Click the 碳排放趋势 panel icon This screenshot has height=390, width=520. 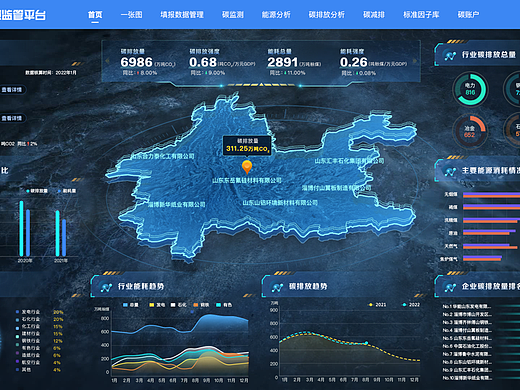pos(277,287)
